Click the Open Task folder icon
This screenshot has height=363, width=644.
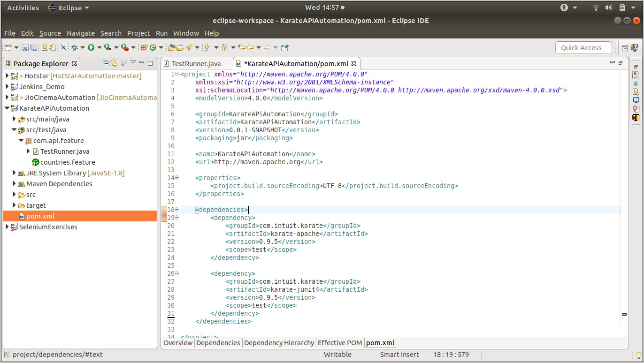pyautogui.click(x=180, y=47)
